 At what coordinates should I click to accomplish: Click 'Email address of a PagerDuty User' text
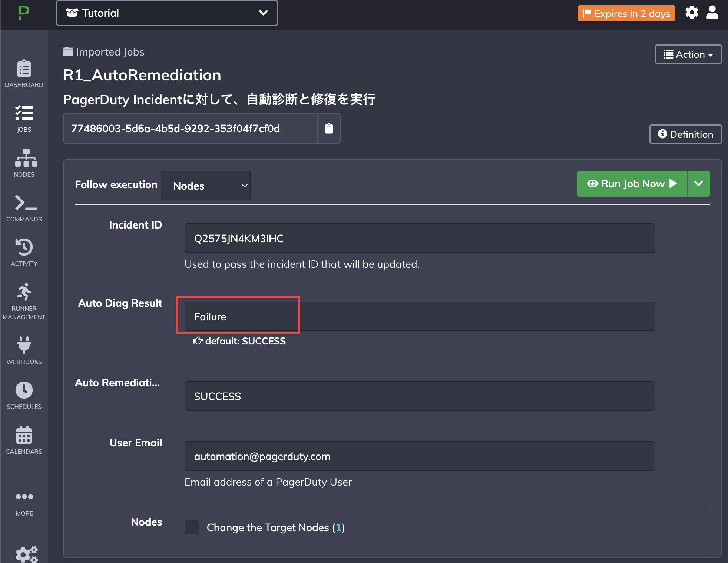point(268,482)
